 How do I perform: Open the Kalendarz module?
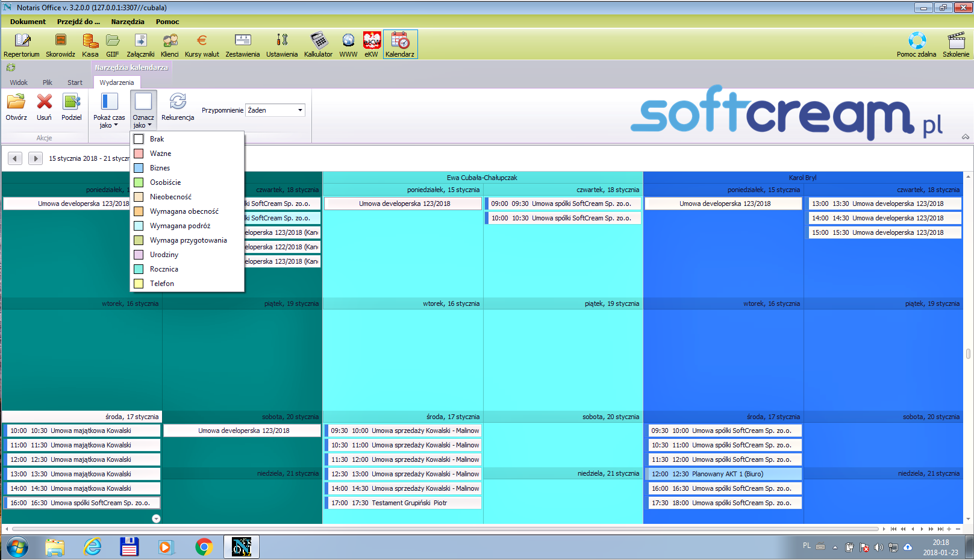click(x=400, y=45)
